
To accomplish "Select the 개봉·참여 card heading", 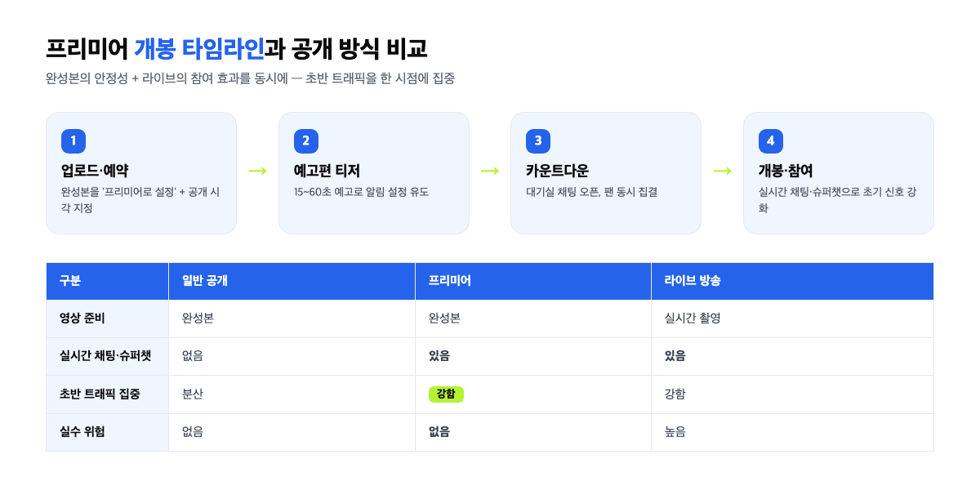I will click(x=786, y=171).
